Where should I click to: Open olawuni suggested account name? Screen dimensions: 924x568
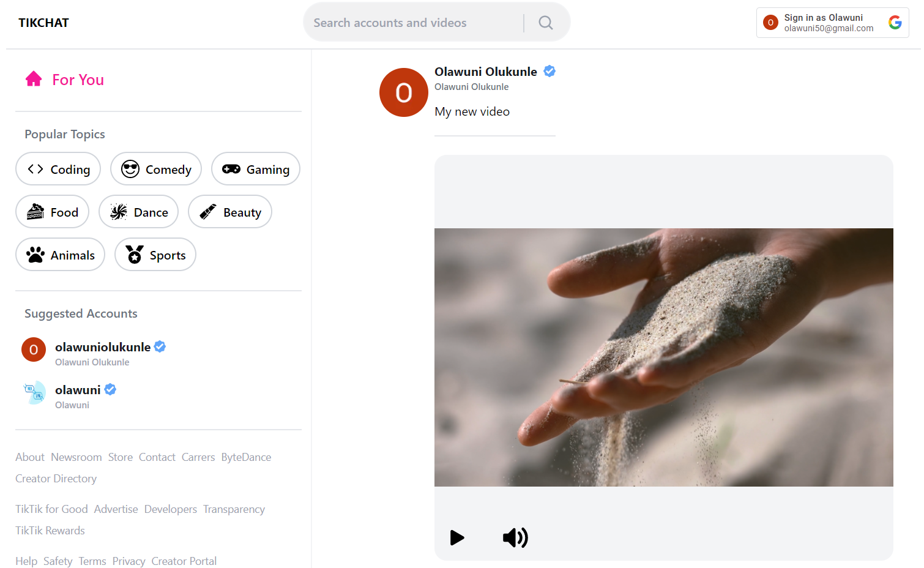(x=78, y=390)
